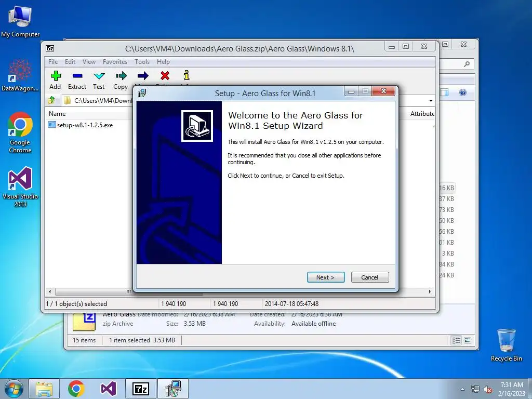
Task: Click the setup installer taskbar button
Action: 173,389
